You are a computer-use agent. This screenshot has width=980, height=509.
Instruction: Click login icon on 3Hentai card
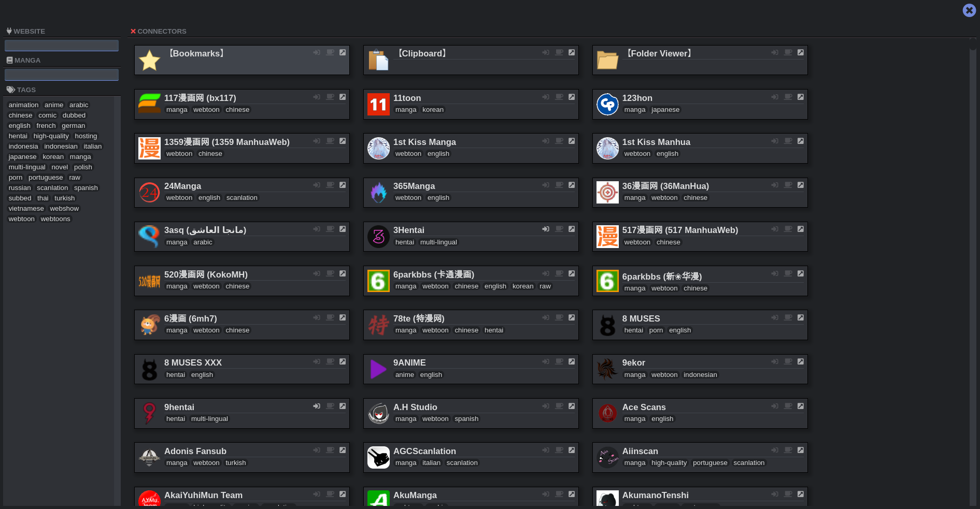pyautogui.click(x=546, y=229)
